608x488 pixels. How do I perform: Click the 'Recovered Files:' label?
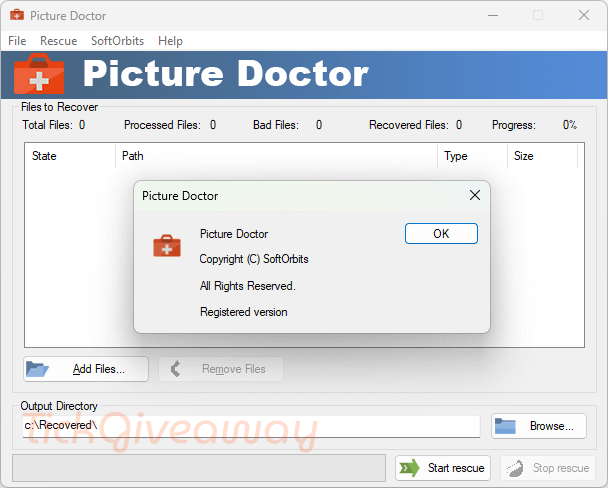coord(409,125)
